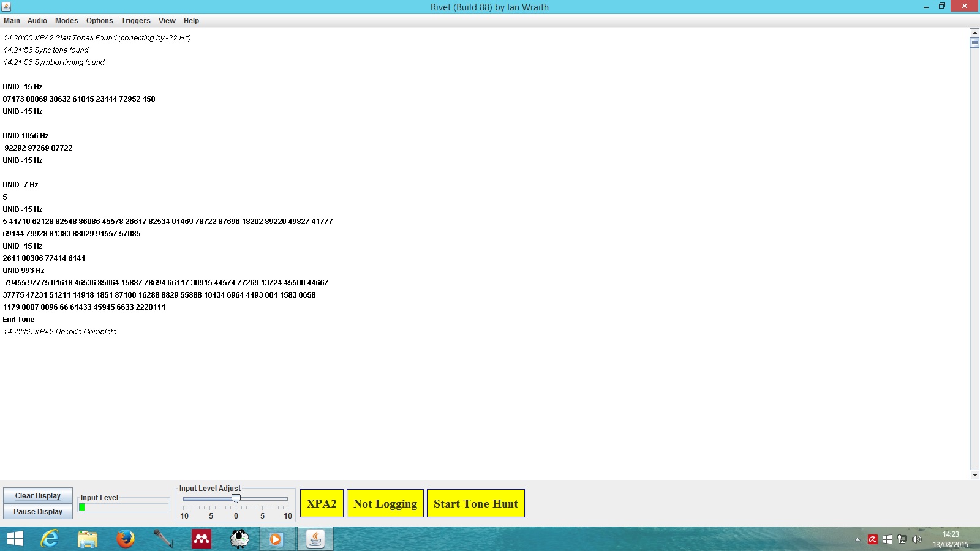Open the Mendeley red taskbar icon
The image size is (980, 551).
click(x=202, y=539)
